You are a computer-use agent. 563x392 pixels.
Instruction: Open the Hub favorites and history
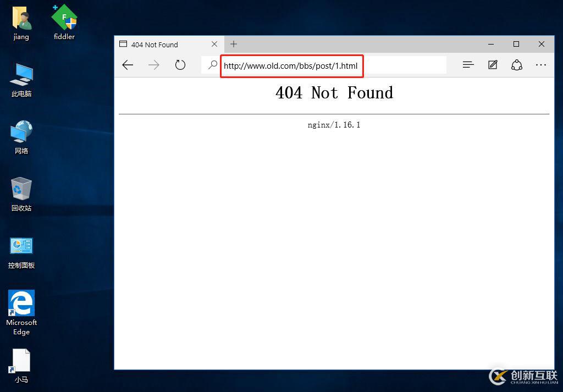468,65
